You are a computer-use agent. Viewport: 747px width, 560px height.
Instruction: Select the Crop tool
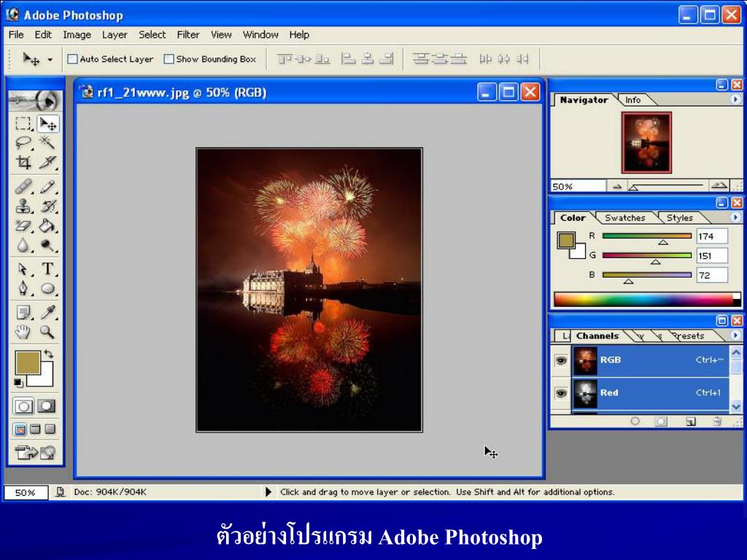pyautogui.click(x=23, y=162)
